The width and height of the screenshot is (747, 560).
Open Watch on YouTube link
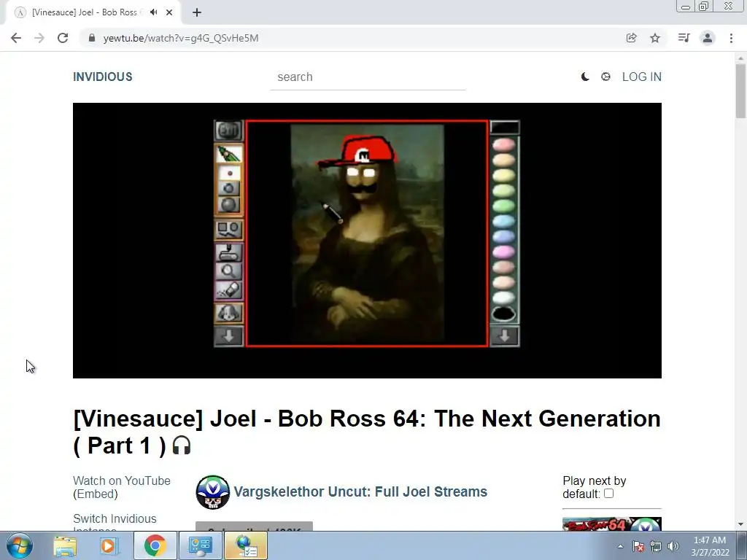pos(122,481)
